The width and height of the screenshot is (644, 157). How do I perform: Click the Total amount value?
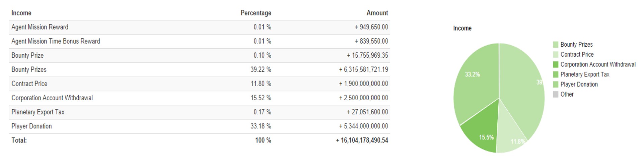coord(362,140)
